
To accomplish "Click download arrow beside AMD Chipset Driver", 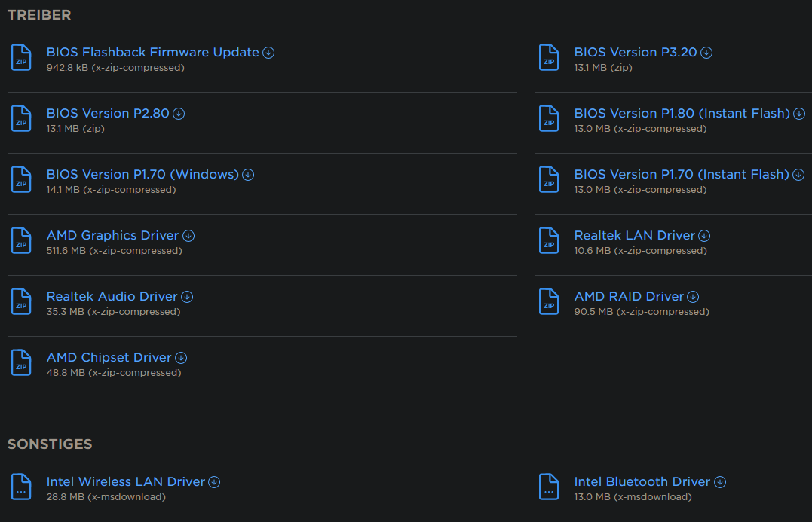I will point(181,358).
